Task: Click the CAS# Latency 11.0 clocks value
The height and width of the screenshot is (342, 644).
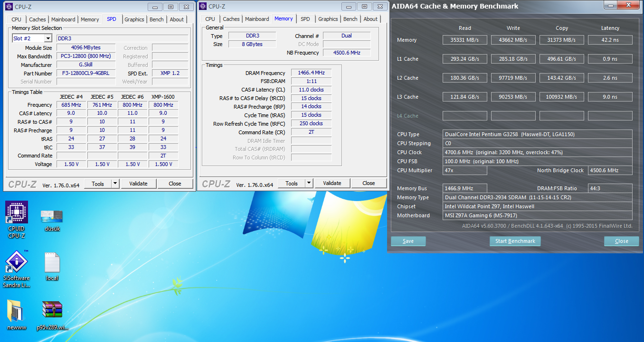Action: [x=311, y=90]
